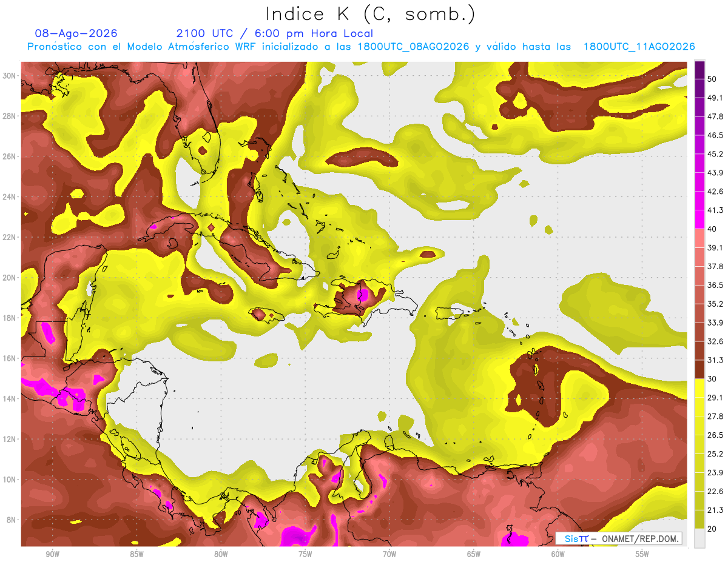
Task: Click the color bar value "50"
Action: (712, 79)
